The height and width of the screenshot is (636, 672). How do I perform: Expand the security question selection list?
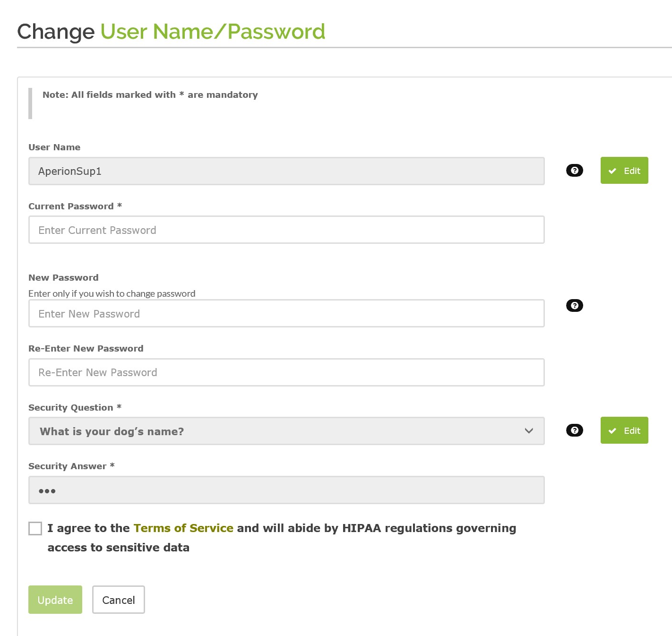pos(286,431)
